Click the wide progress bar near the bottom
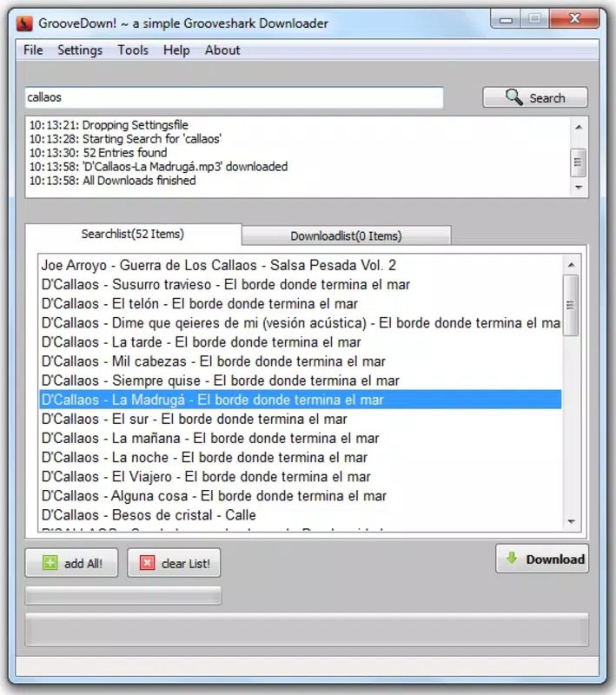Screen dimensions: 616x695 (307, 629)
